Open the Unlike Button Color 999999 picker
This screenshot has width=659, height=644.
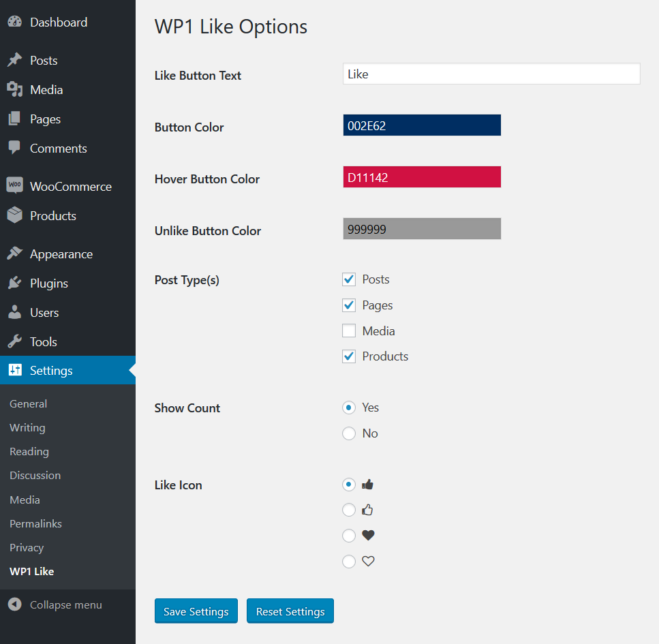pyautogui.click(x=422, y=229)
